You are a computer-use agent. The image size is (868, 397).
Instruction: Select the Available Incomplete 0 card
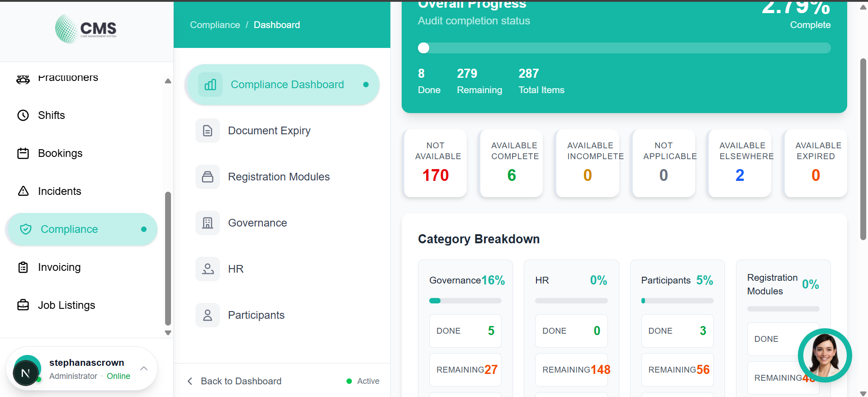588,163
